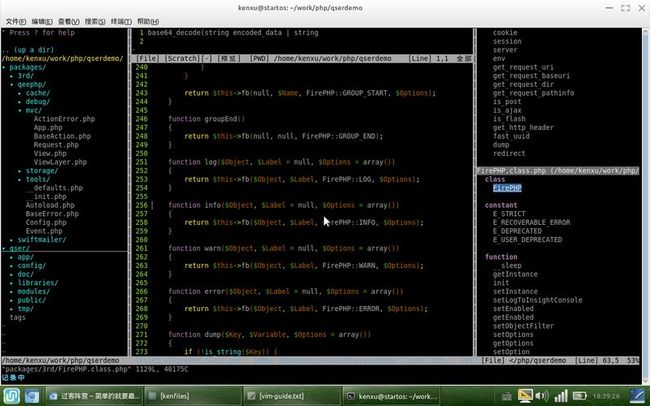Select get_request_uri in tag list
Screen dimensions: 650x406
[523, 67]
